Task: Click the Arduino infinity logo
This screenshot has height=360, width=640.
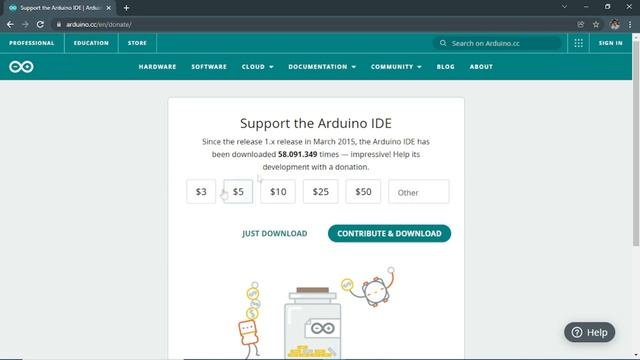Action: click(21, 67)
